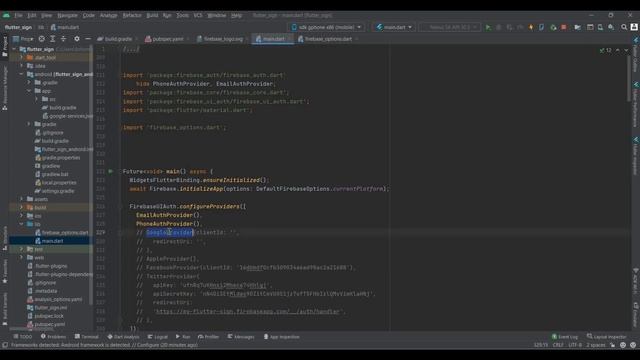Stop the running app with the red square
This screenshot has height=360, width=640.
point(564,27)
